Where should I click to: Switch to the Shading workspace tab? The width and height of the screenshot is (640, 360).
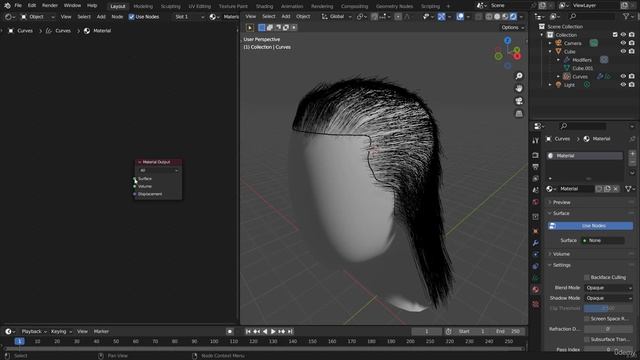(264, 6)
